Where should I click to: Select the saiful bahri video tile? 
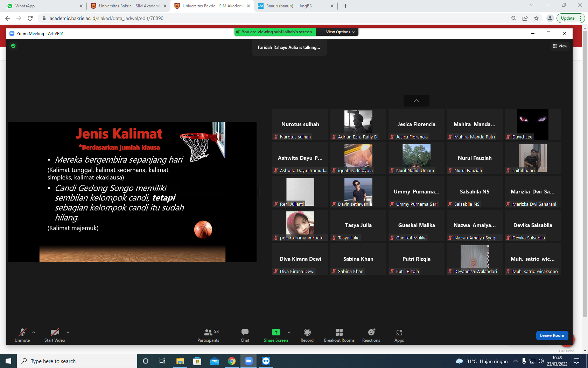[533, 158]
